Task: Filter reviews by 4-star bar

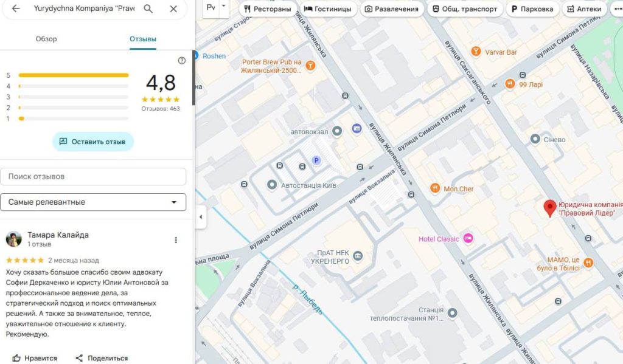Action: (74, 86)
